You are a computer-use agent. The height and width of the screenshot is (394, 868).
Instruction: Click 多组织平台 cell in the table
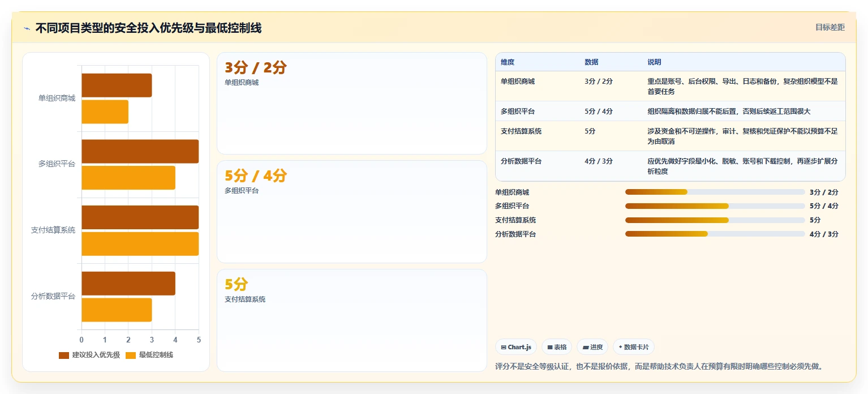pos(518,112)
